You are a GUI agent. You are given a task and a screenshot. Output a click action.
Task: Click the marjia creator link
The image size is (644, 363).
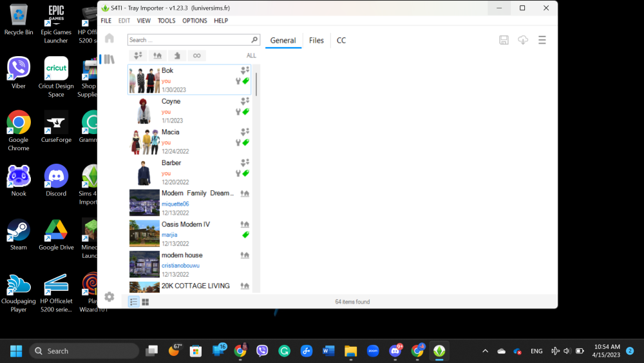click(169, 235)
